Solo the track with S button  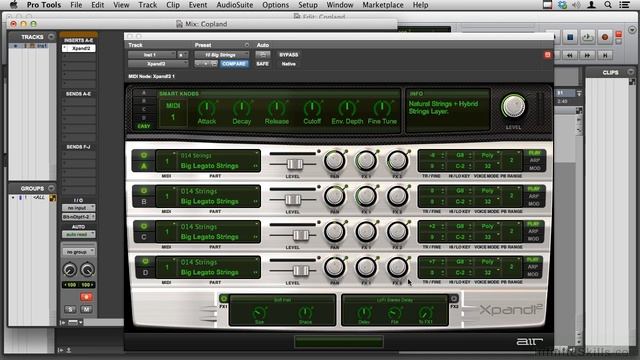tap(70, 309)
